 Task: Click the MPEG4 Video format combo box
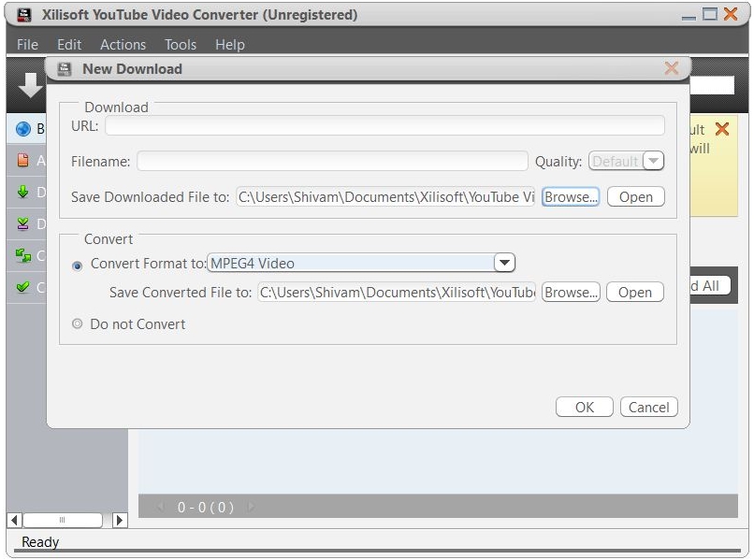(361, 263)
